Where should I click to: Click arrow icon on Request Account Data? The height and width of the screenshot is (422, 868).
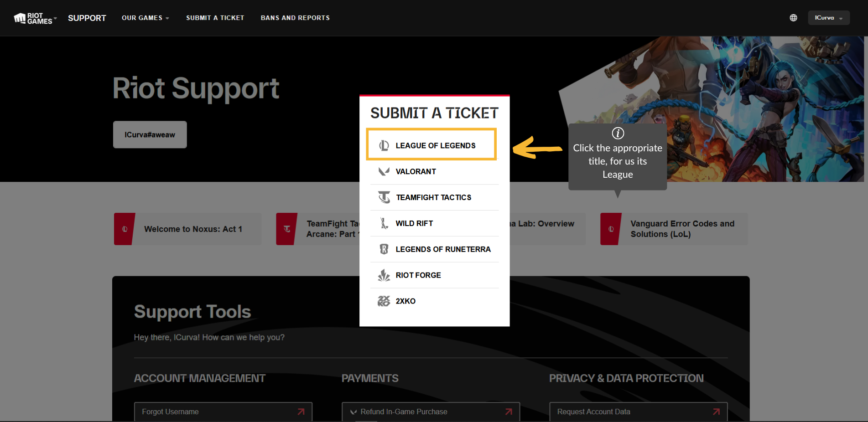[x=717, y=412]
